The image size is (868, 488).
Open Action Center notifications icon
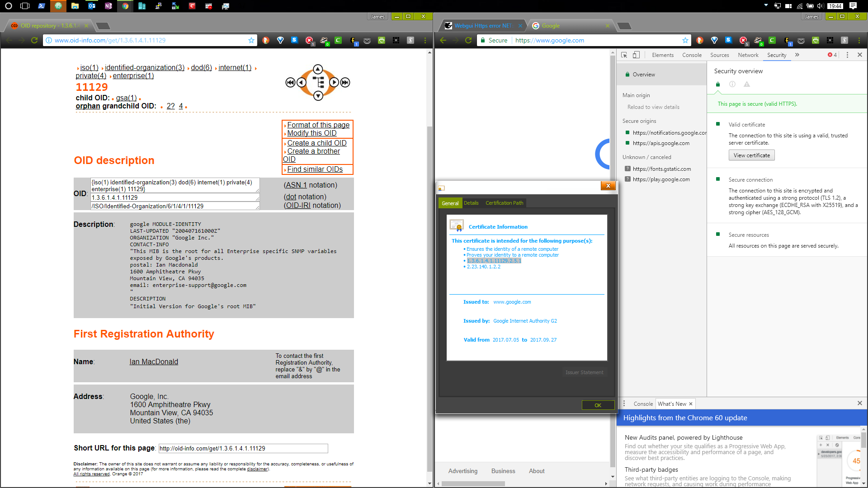point(853,6)
